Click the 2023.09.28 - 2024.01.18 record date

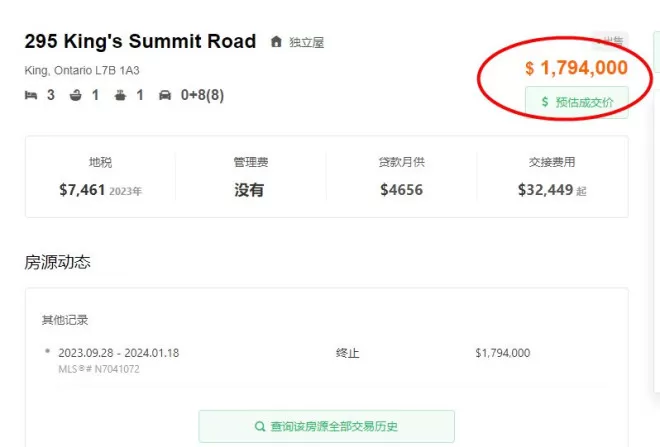coord(119,353)
